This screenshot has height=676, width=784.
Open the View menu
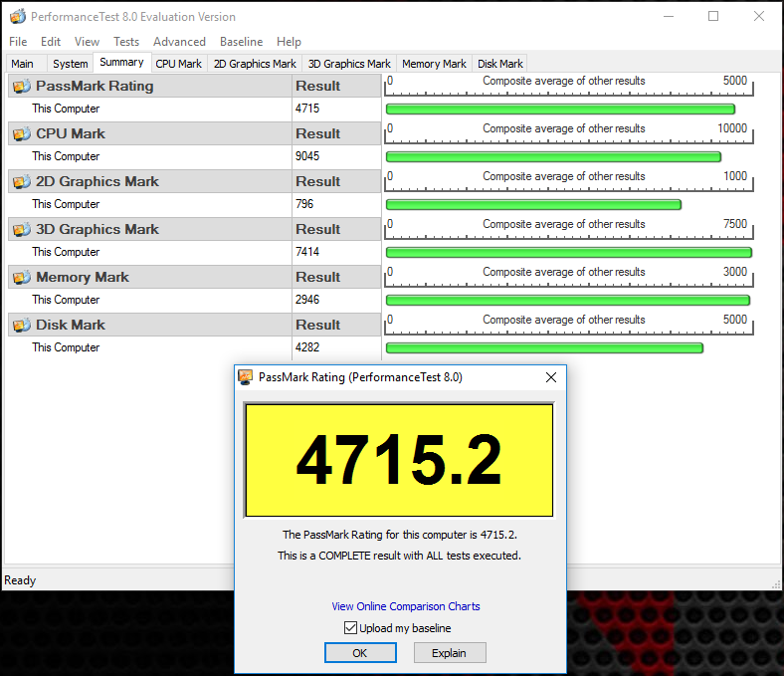(x=87, y=42)
